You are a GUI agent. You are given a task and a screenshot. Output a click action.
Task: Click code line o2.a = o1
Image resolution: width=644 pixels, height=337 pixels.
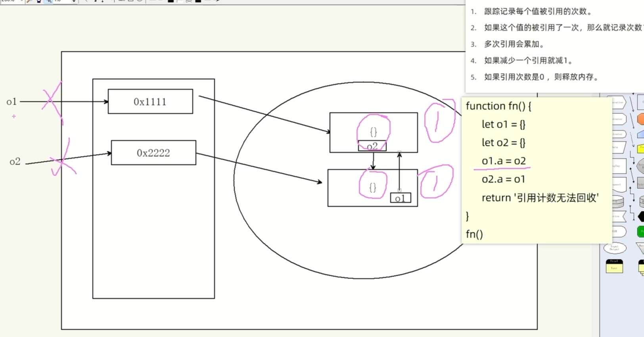pos(504,179)
